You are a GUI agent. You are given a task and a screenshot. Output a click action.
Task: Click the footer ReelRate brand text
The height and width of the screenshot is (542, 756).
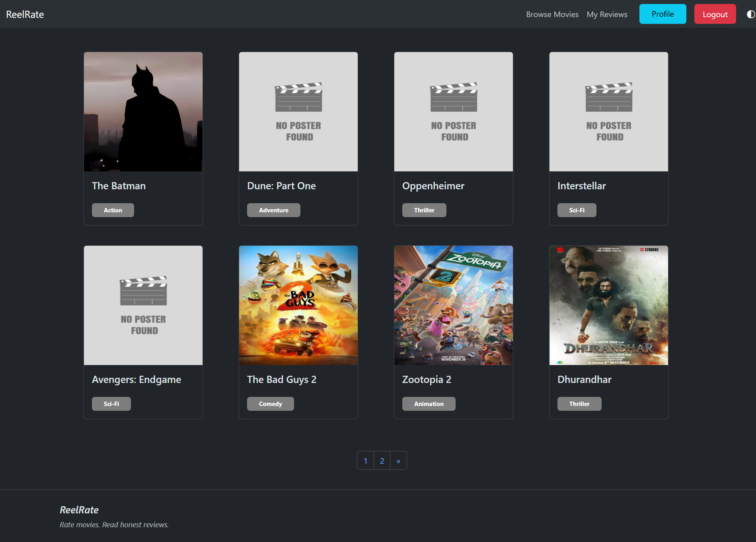[79, 510]
